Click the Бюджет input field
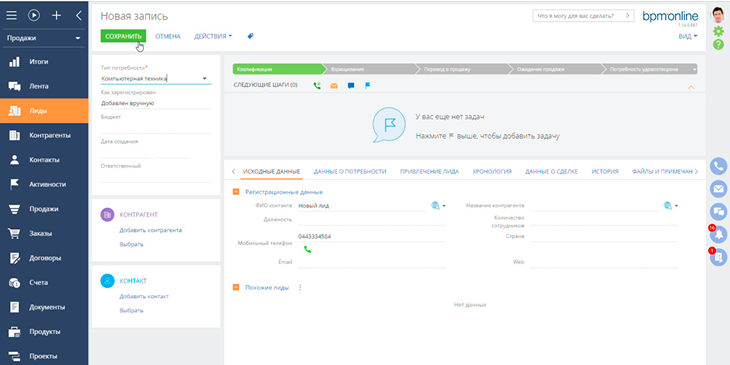 [156, 128]
